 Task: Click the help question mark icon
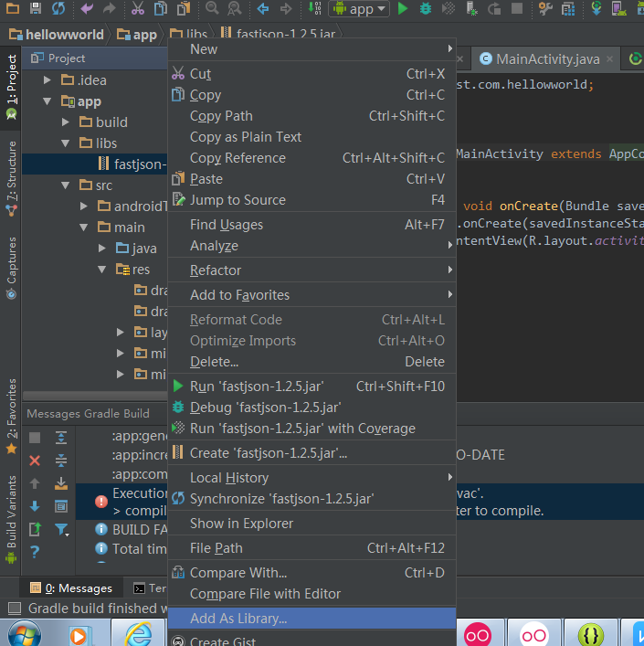point(35,552)
